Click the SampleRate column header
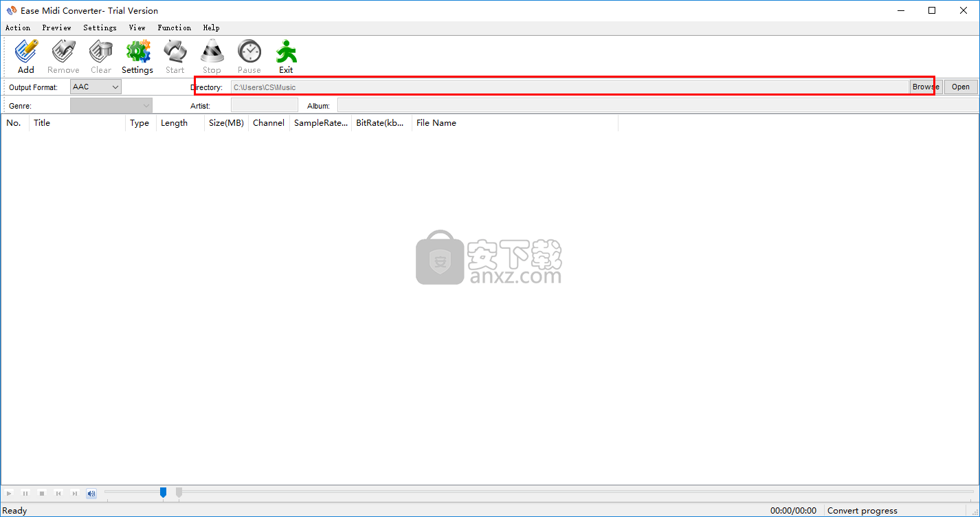 (x=320, y=123)
